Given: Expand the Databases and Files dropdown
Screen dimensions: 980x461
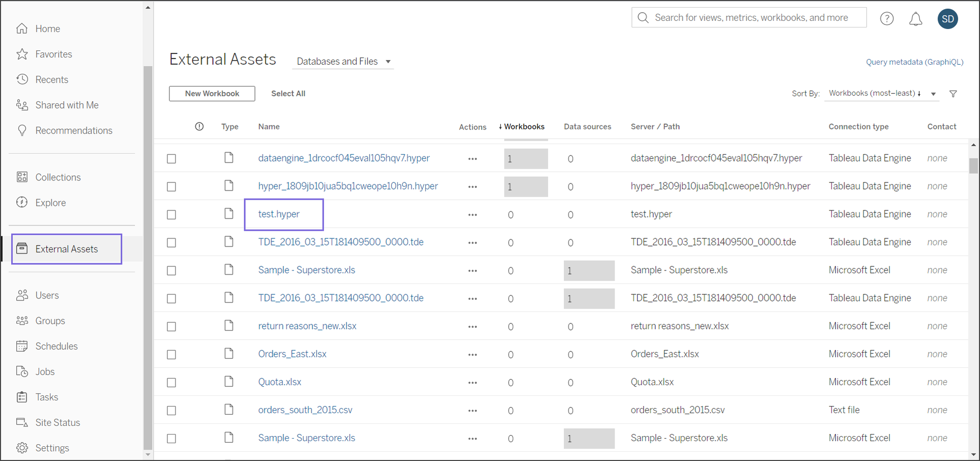Looking at the screenshot, I should [343, 62].
